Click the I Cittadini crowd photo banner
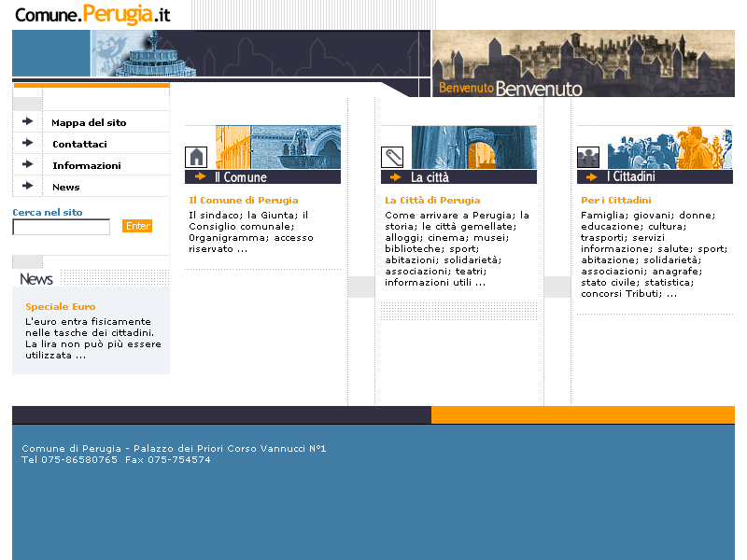Image resolution: width=747 pixels, height=560 pixels. pos(670,147)
